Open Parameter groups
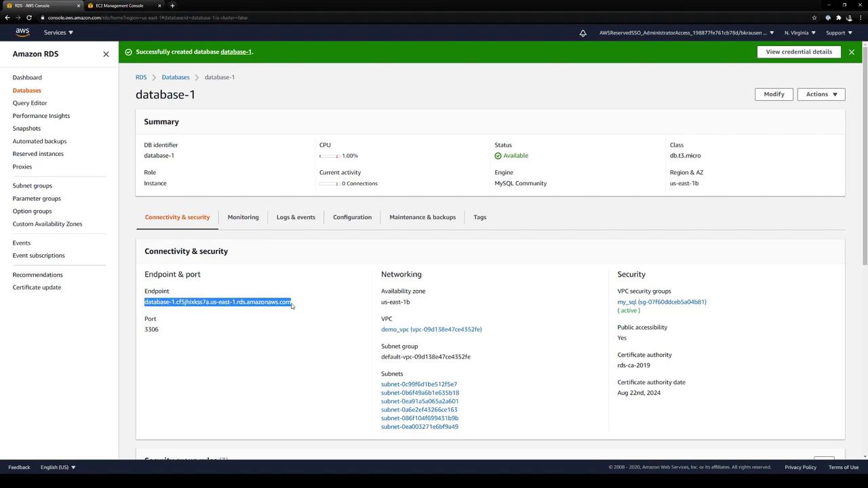868x488 pixels. 37,199
